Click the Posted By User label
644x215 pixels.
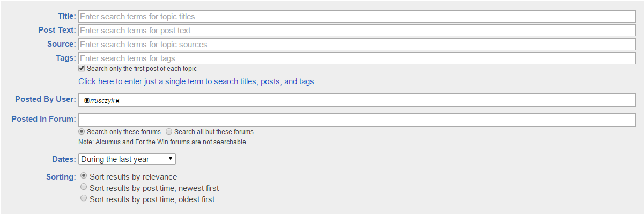(46, 99)
